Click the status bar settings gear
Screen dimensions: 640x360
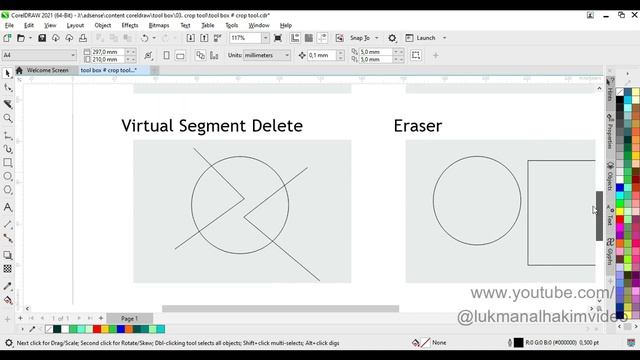9,343
